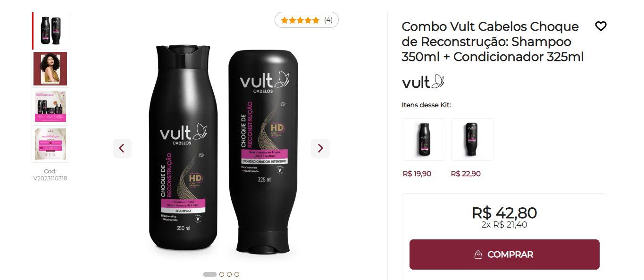644x280 pixels.
Task: Select fourth carousel dot indicator
Action: coord(237,274)
